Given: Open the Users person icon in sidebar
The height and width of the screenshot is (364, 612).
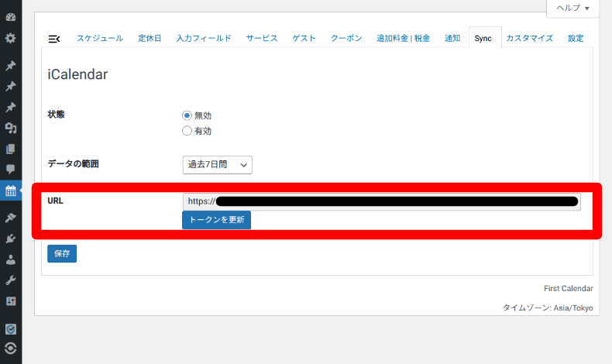Looking at the screenshot, I should 11,259.
